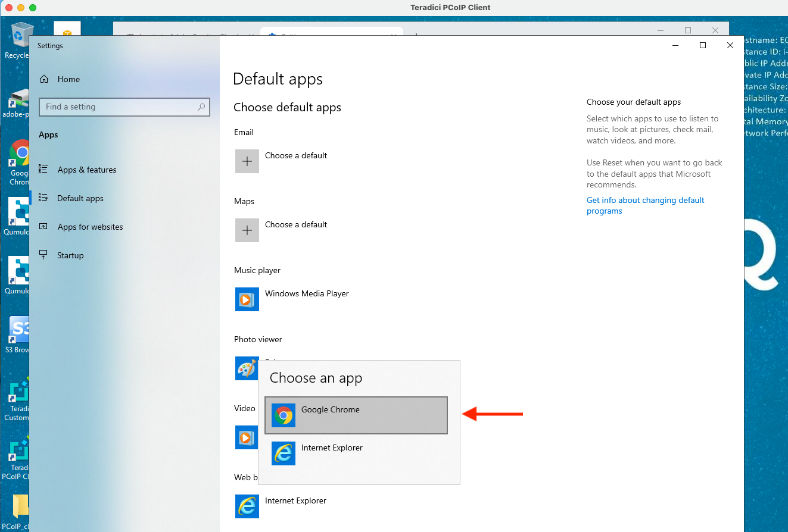Open Get info about changing default programs
Image resolution: width=788 pixels, height=532 pixels.
[x=646, y=206]
